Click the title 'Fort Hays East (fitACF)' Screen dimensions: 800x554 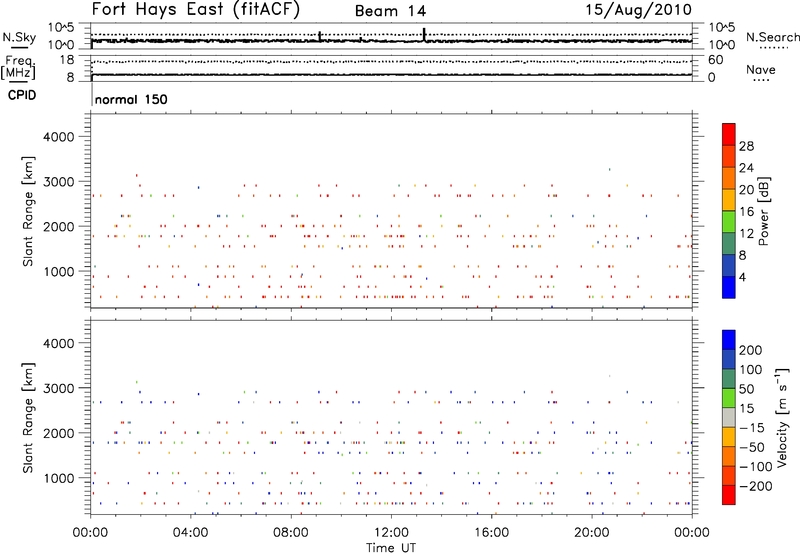pyautogui.click(x=196, y=9)
